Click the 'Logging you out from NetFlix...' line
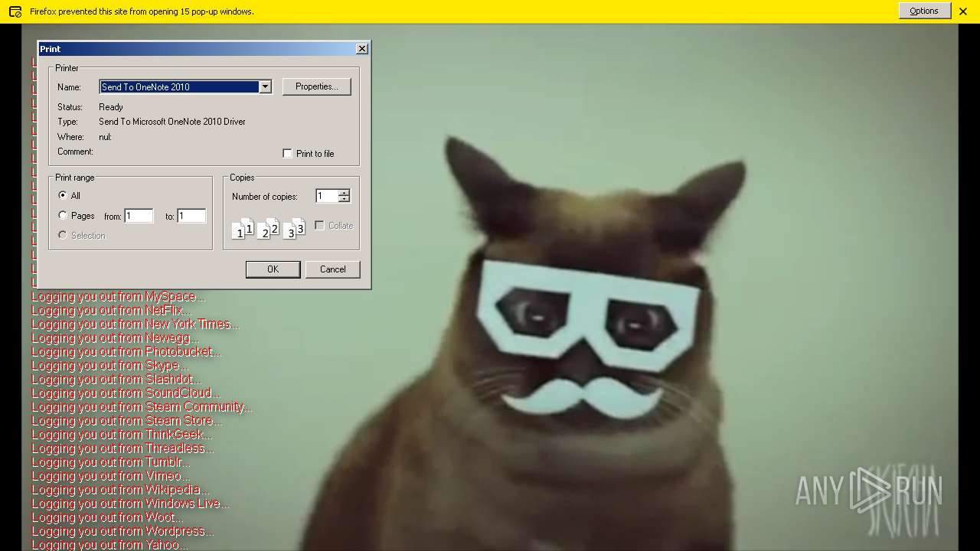This screenshot has width=980, height=551. click(x=111, y=311)
